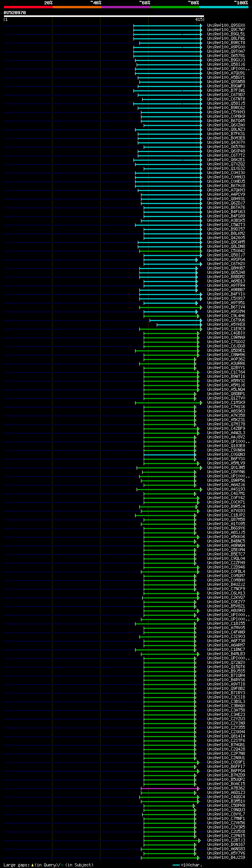
Task: Select hit label UniRef100_C0D9F1
Action: tap(226, 762)
